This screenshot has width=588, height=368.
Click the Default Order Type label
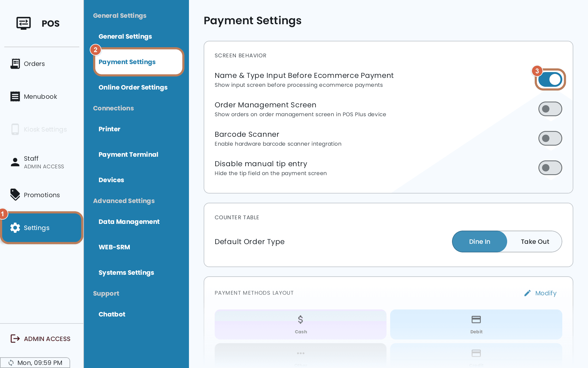(250, 242)
